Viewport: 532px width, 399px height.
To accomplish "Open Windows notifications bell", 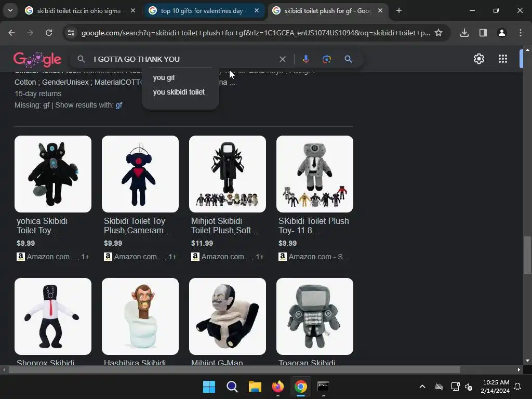I will [518, 387].
